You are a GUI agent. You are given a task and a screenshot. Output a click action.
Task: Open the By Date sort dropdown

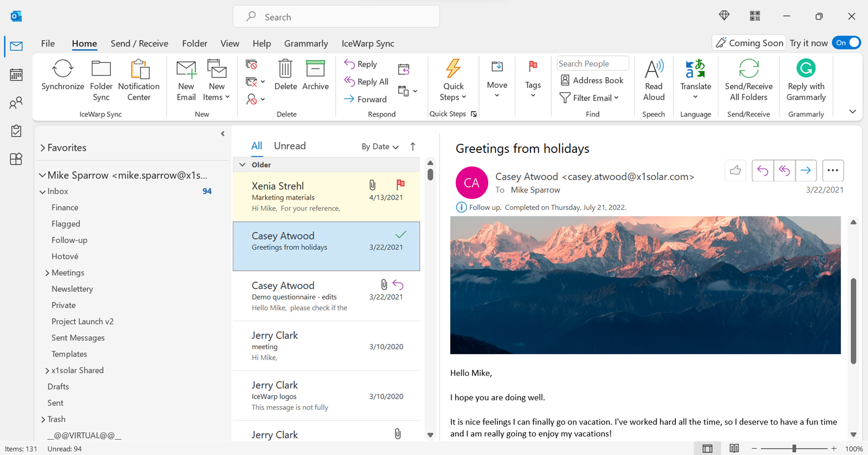pos(380,146)
